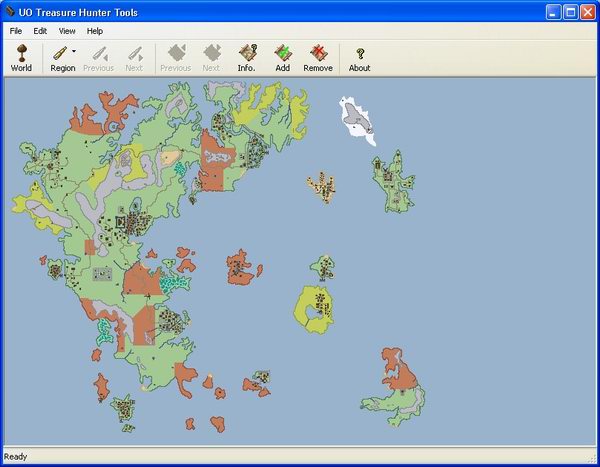Open the Edit menu

pyautogui.click(x=40, y=31)
